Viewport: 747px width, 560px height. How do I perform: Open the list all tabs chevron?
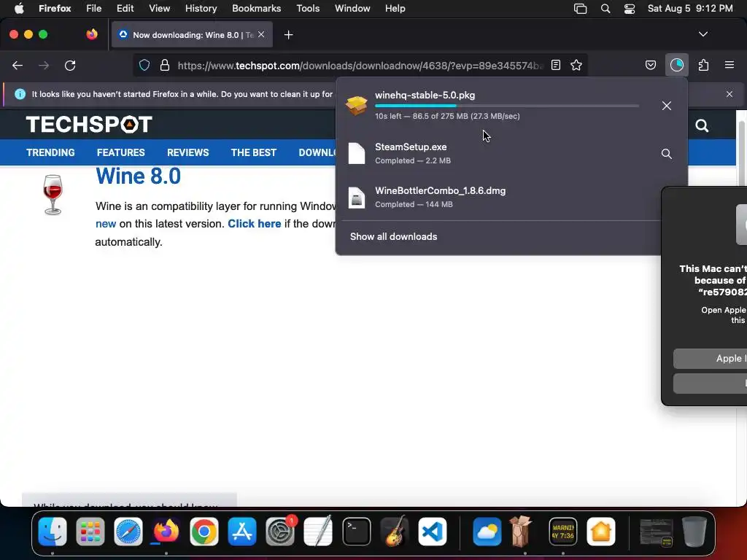click(x=703, y=34)
